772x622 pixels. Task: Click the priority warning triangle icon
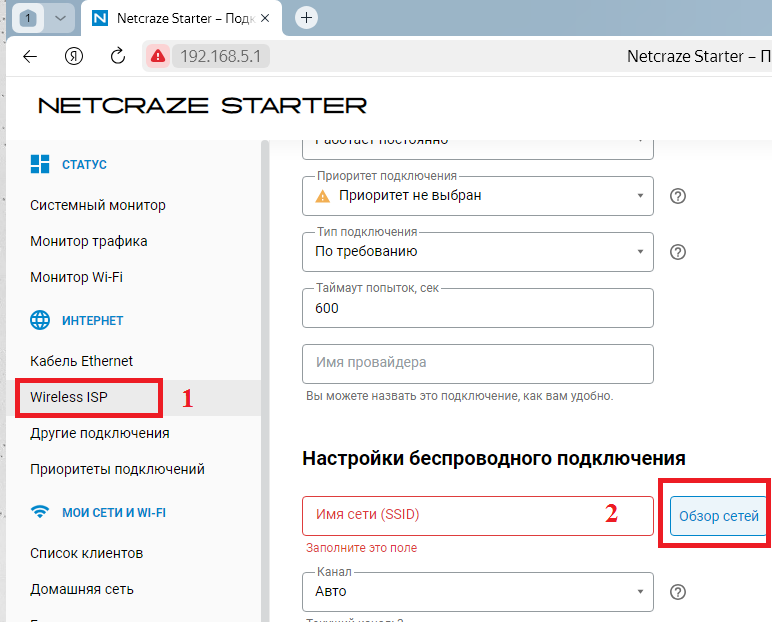(x=322, y=196)
